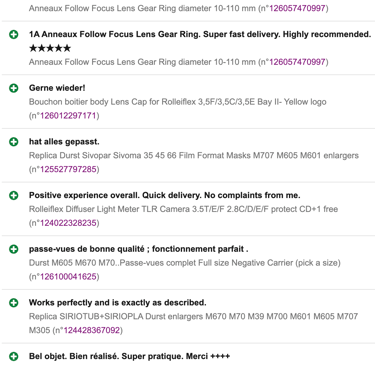Click the "Gerne wieder!" feedback comment
Viewport: 375px width, 366px height.
pyautogui.click(x=57, y=88)
